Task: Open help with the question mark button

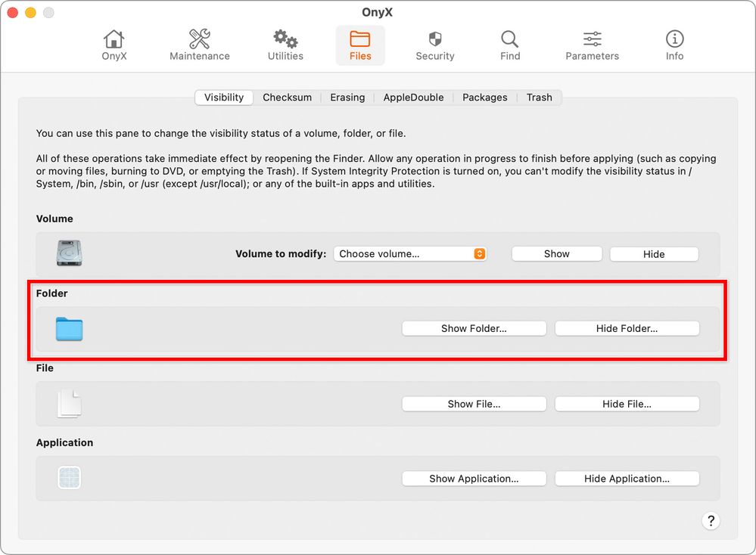Action: pyautogui.click(x=711, y=521)
